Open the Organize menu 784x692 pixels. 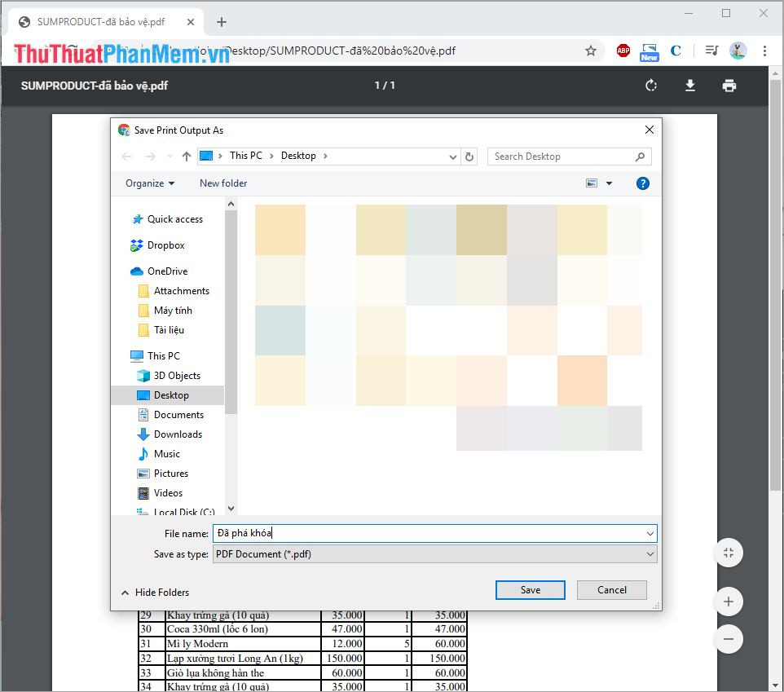[x=150, y=183]
